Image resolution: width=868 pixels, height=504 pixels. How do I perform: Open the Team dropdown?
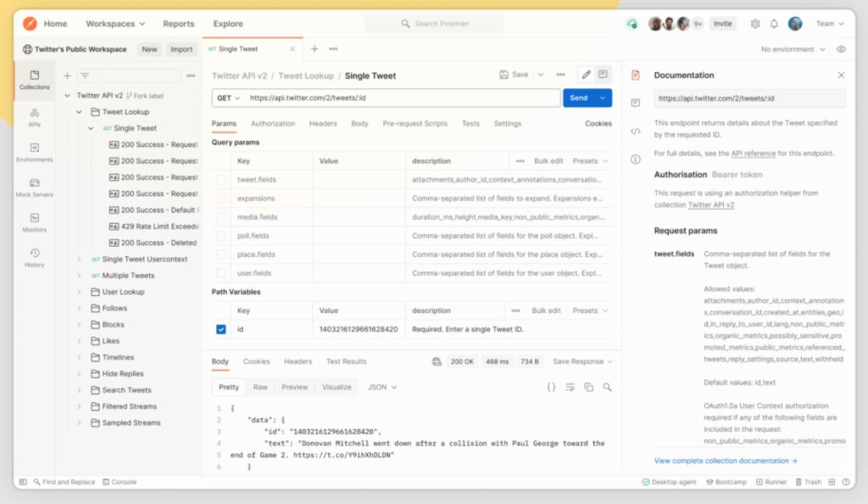coord(830,24)
